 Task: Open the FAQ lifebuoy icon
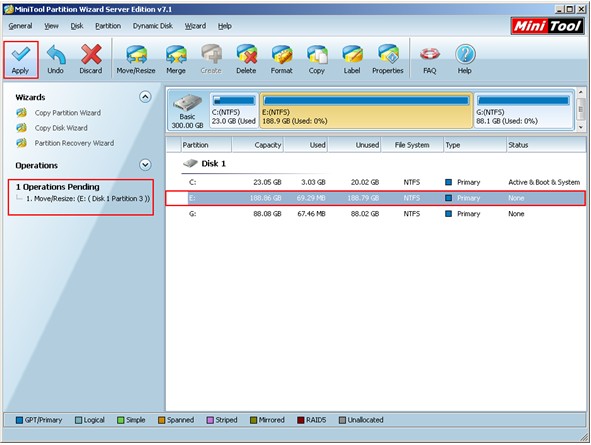pyautogui.click(x=430, y=55)
